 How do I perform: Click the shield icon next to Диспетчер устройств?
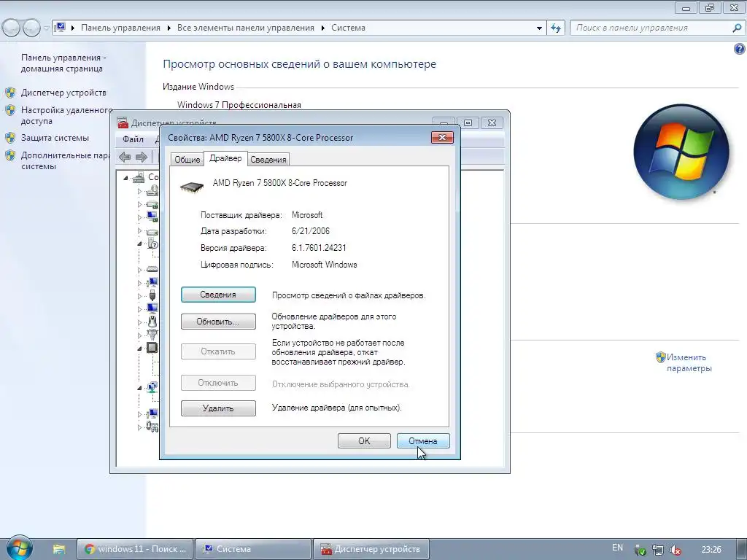click(x=10, y=93)
